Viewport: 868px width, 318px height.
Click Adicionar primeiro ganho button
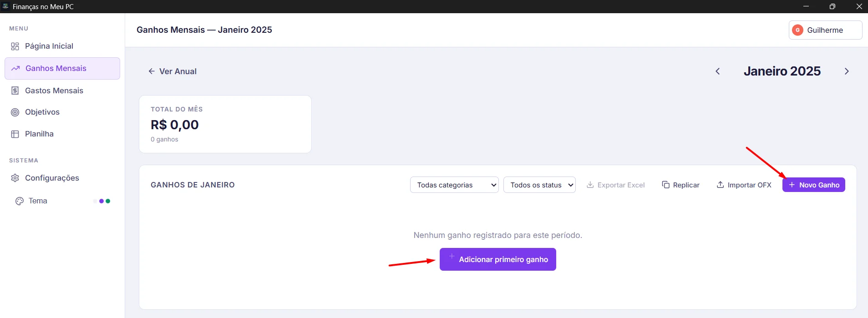point(498,259)
